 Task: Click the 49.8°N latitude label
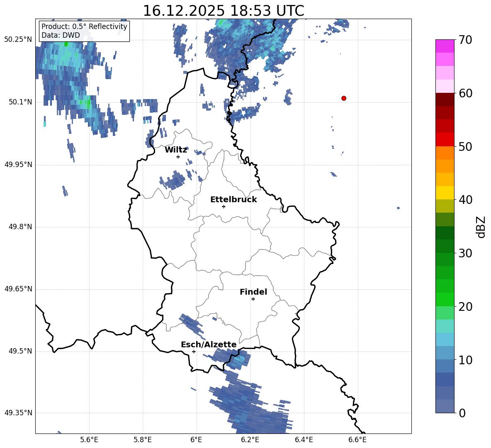20,227
